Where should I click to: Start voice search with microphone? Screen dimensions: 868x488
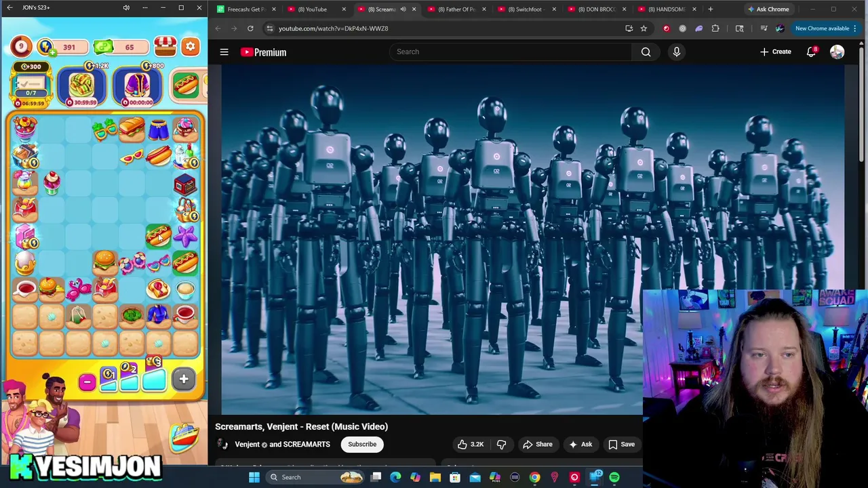tap(676, 52)
